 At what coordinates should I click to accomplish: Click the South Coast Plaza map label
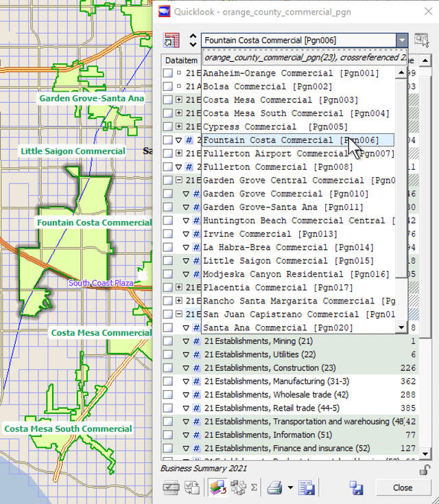pos(101,283)
